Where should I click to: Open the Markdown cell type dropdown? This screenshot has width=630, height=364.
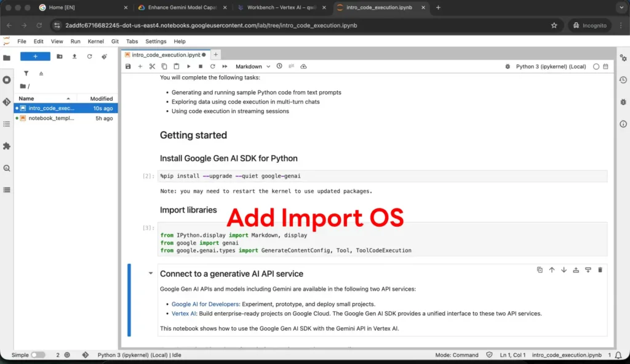point(252,66)
